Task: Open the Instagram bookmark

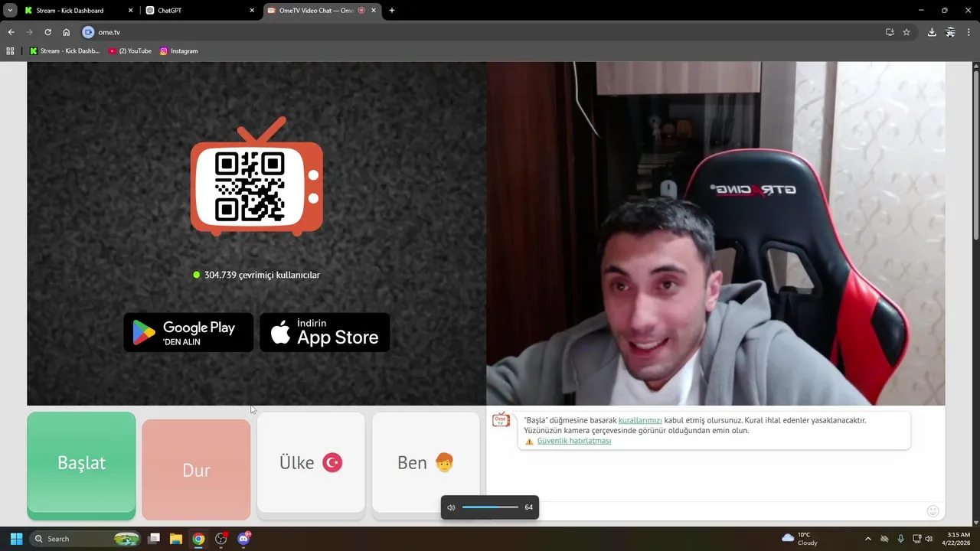Action: pyautogui.click(x=178, y=51)
